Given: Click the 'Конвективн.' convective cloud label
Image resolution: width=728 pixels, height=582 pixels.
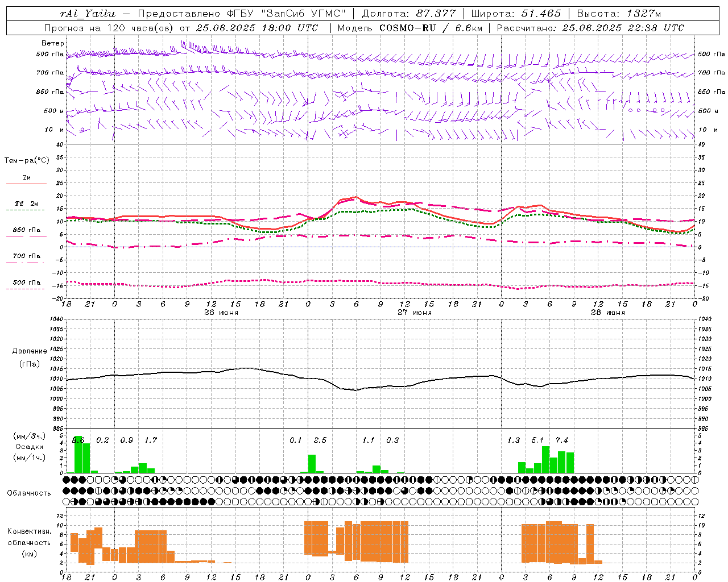Looking at the screenshot, I should click(30, 531).
